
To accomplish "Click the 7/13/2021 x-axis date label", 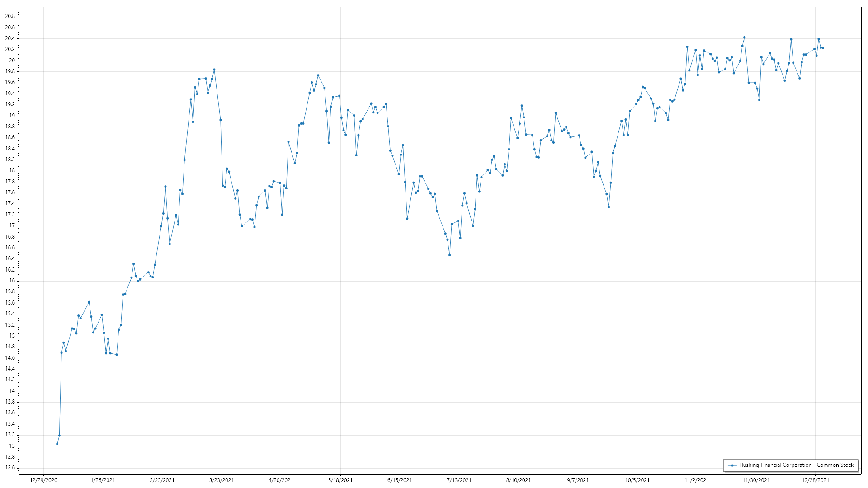I will (459, 480).
